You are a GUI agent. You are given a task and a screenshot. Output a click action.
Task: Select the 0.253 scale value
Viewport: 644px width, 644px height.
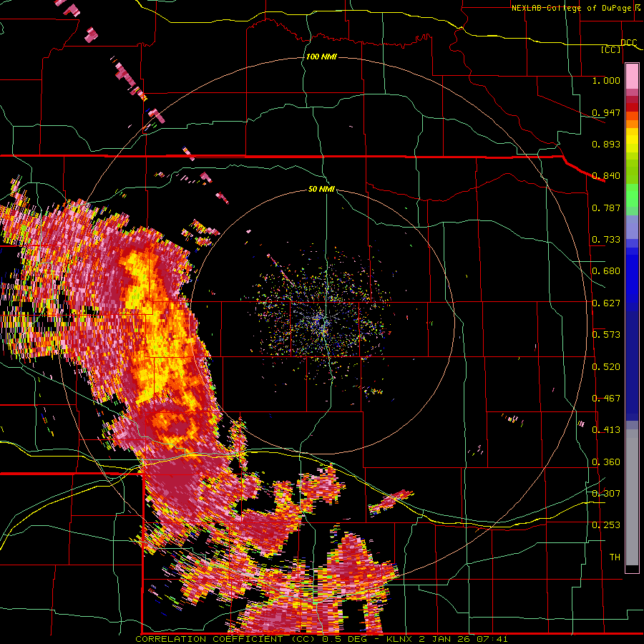pos(606,525)
